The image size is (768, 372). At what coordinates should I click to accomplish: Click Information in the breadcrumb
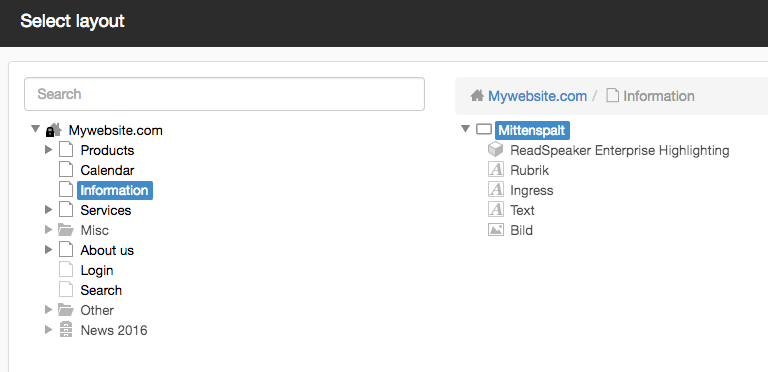click(x=659, y=96)
